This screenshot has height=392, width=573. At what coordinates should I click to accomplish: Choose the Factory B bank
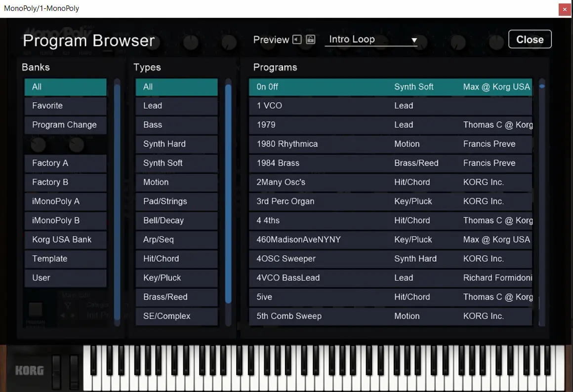coord(65,182)
